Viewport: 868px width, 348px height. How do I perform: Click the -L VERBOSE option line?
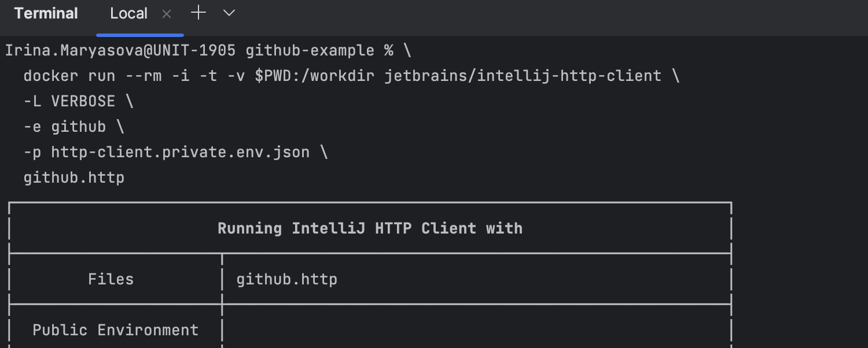coord(79,102)
